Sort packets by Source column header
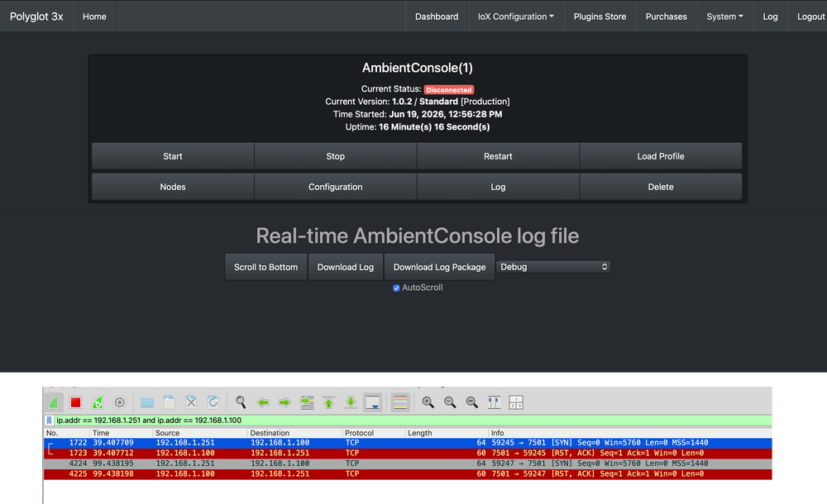Image resolution: width=827 pixels, height=504 pixels. click(200, 433)
